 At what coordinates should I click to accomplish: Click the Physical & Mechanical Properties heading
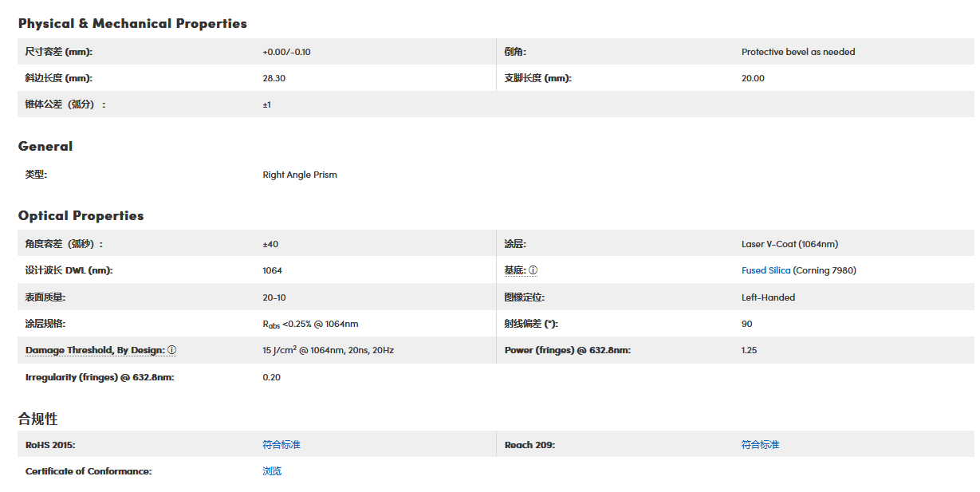pos(132,23)
